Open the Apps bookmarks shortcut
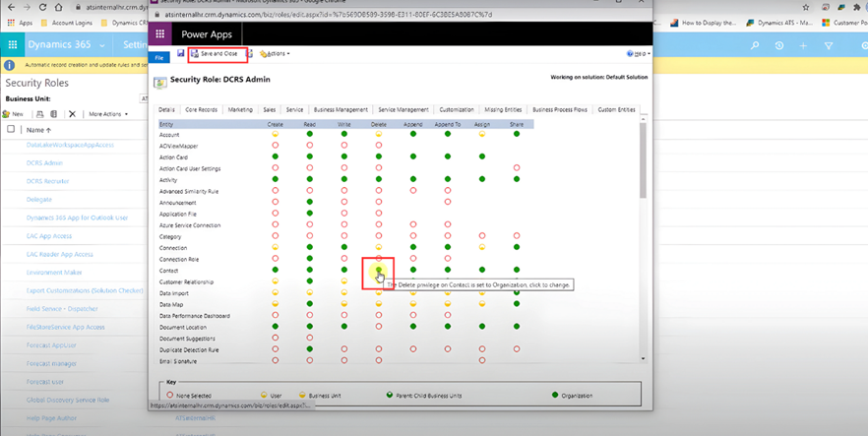Image resolution: width=868 pixels, height=436 pixels. coord(21,24)
